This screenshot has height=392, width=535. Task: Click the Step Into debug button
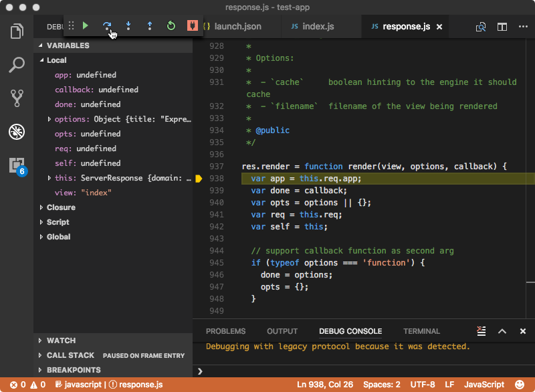coord(128,25)
